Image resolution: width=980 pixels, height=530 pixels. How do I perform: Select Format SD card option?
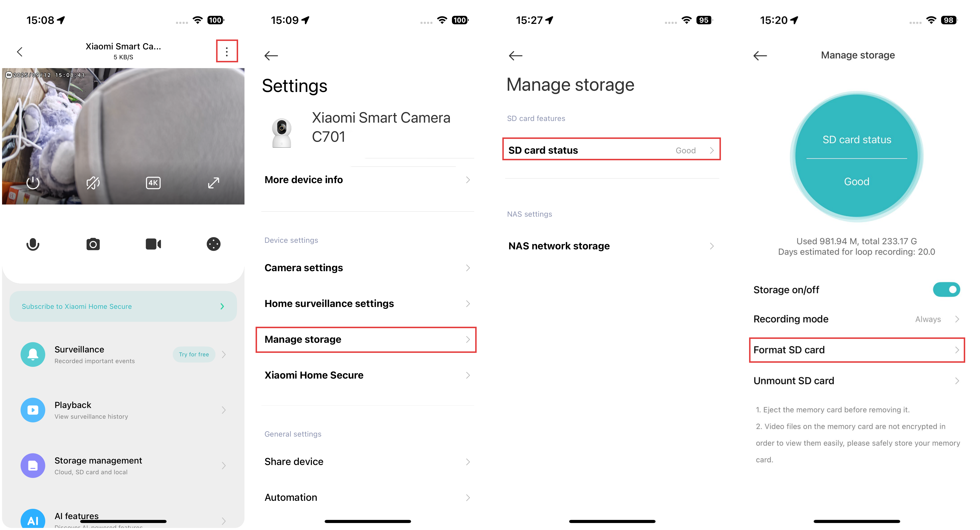857,350
